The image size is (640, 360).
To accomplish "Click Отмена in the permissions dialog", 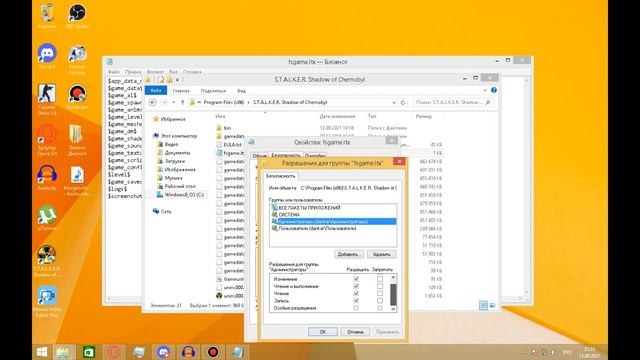I will click(355, 332).
